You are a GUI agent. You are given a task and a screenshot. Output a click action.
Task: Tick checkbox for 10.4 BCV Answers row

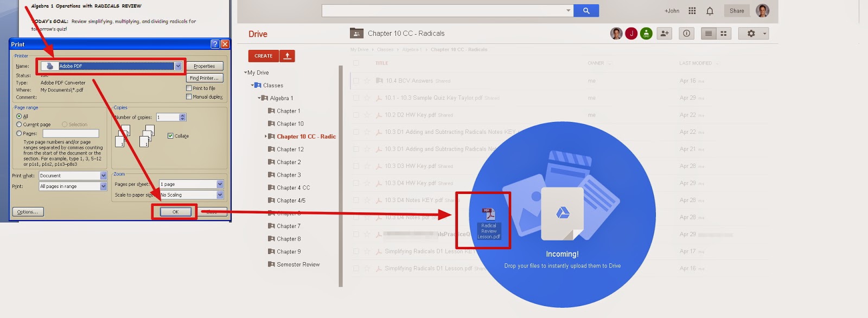[x=356, y=81]
